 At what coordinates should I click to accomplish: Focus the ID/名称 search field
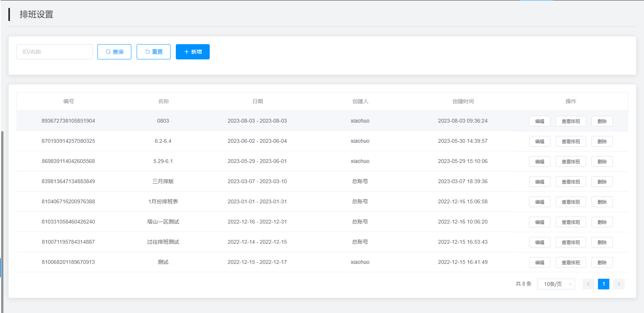54,52
